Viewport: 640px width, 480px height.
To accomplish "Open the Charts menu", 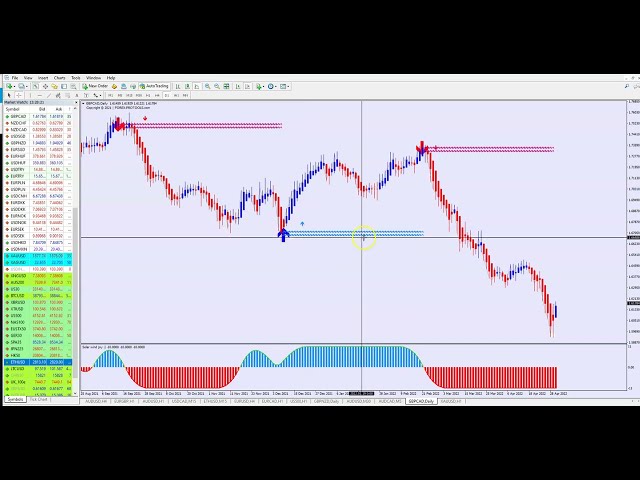I will [x=59, y=77].
